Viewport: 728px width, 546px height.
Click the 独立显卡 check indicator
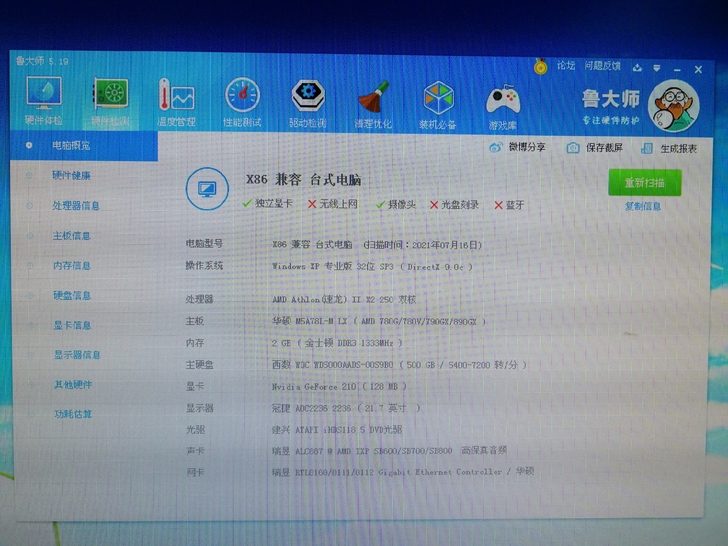pos(268,203)
